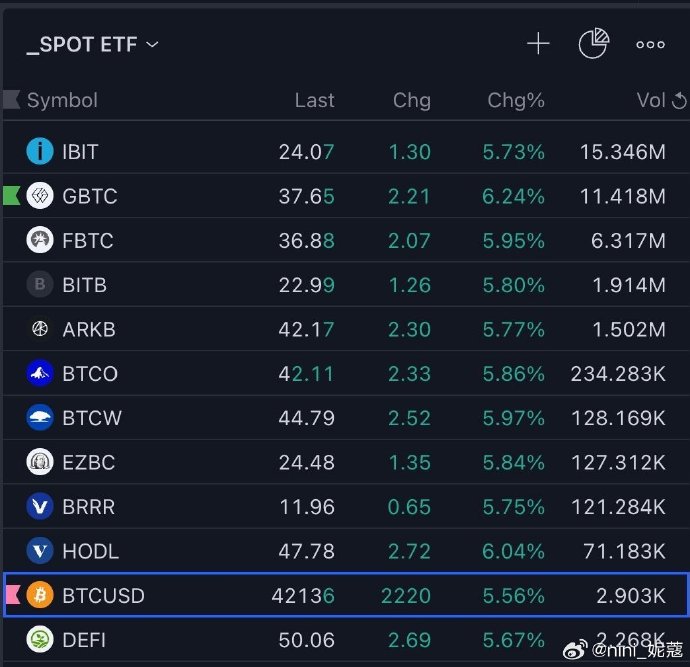Select the BRRR symbol name
This screenshot has width=690, height=667.
tap(89, 507)
